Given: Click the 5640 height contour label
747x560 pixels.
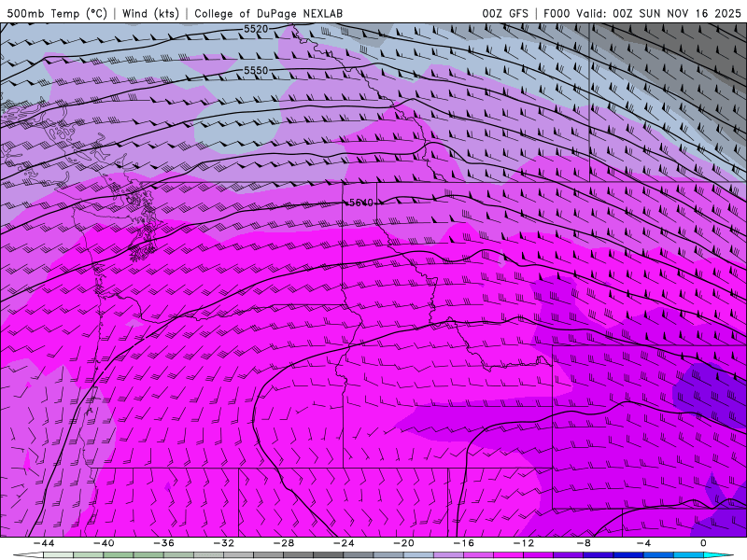Looking at the screenshot, I should point(361,203).
